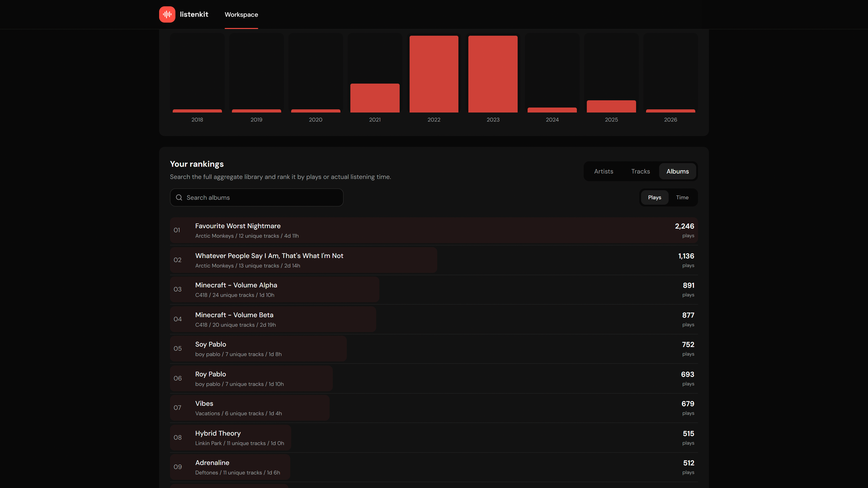Select the 2025 bar in the chart
The height and width of the screenshot is (488, 868).
click(x=611, y=106)
